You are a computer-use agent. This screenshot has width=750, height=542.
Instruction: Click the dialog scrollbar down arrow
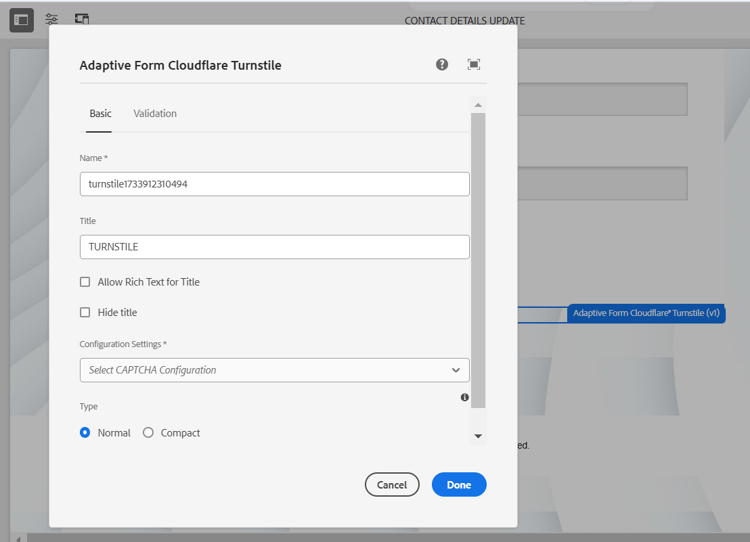point(478,436)
